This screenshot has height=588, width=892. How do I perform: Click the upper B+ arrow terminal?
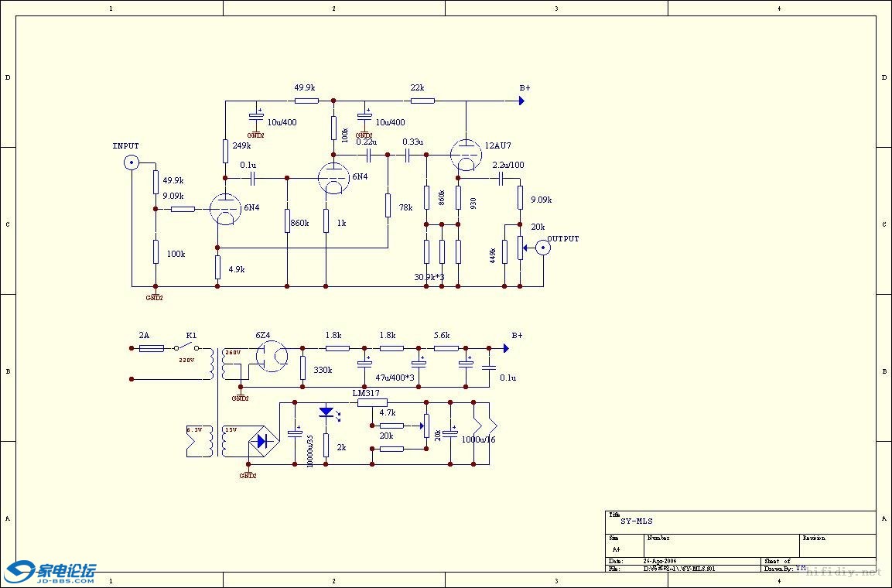(x=521, y=101)
